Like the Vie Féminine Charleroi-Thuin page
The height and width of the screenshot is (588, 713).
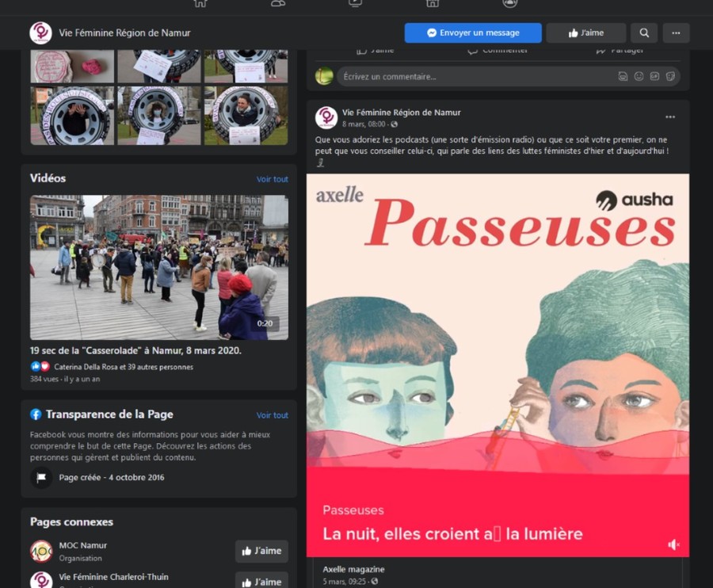261,580
